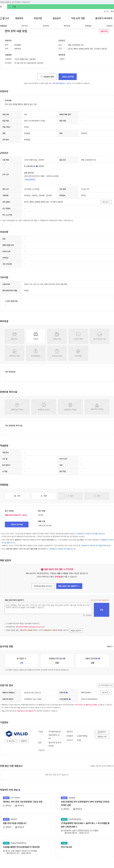
Task: Open the 채용정보 main menu
Action: [x=19, y=18]
